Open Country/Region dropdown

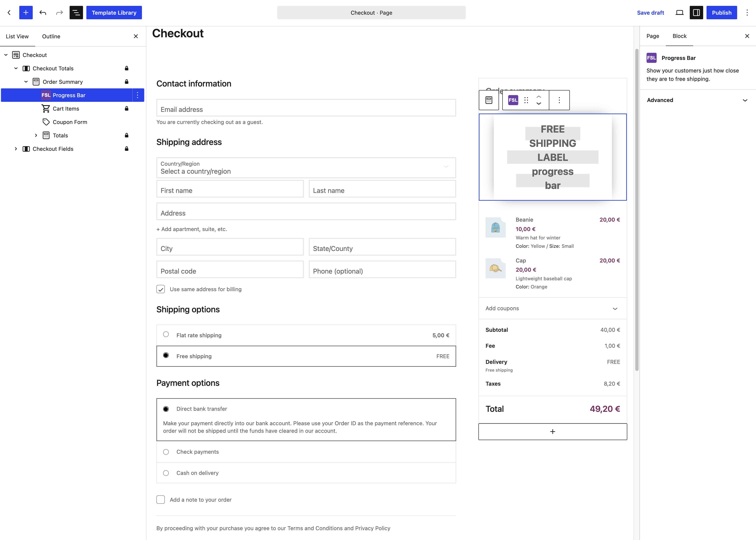[306, 168]
